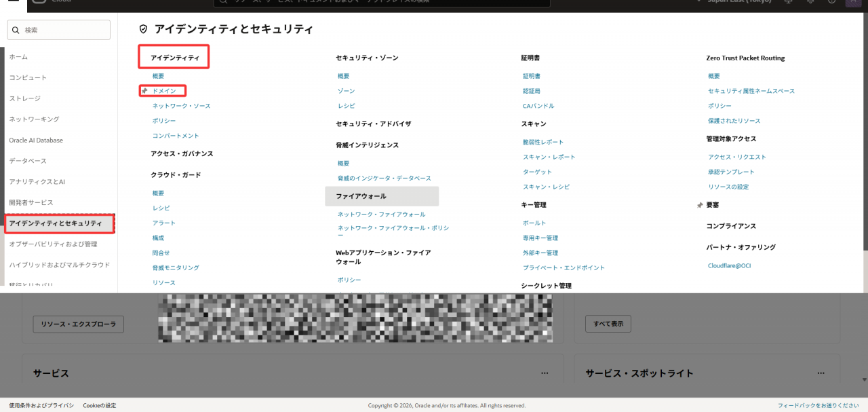Screen dimensions: 868x412
Task: Open リソース under クラウド・ガード
Action: (x=164, y=283)
